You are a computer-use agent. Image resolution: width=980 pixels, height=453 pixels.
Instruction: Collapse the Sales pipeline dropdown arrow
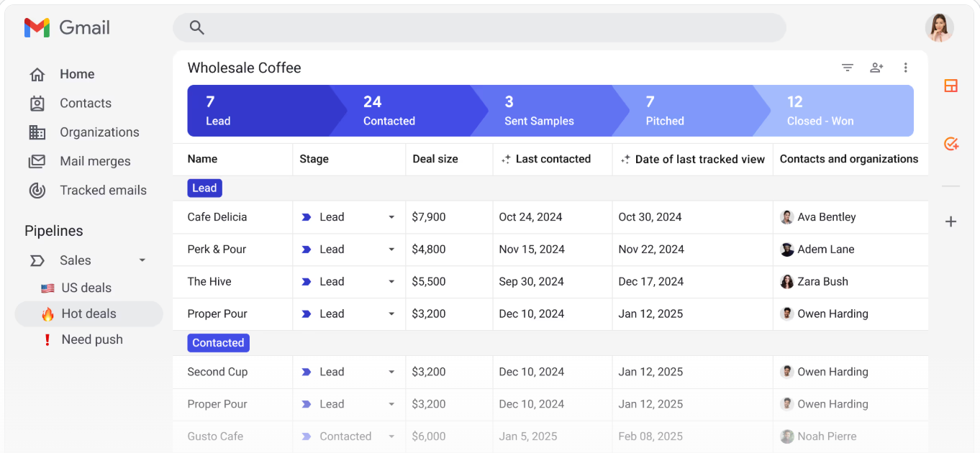142,260
